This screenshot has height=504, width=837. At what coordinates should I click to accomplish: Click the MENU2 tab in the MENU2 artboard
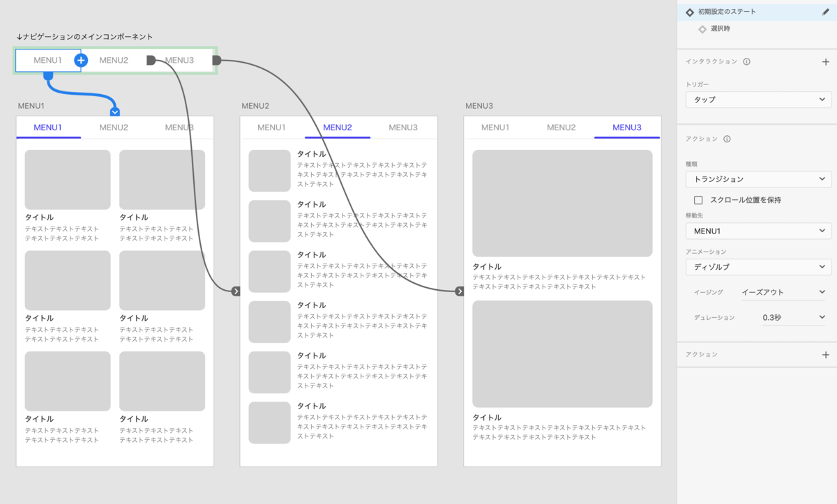click(x=338, y=128)
